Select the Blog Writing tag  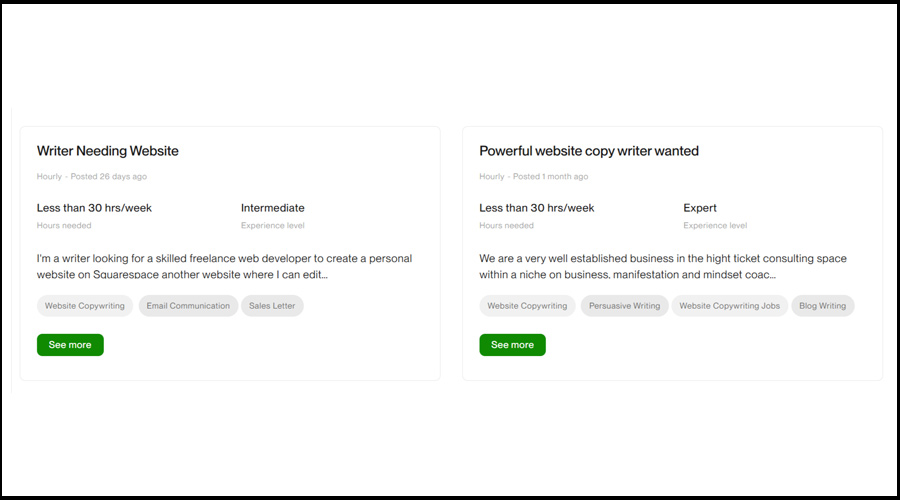[823, 306]
